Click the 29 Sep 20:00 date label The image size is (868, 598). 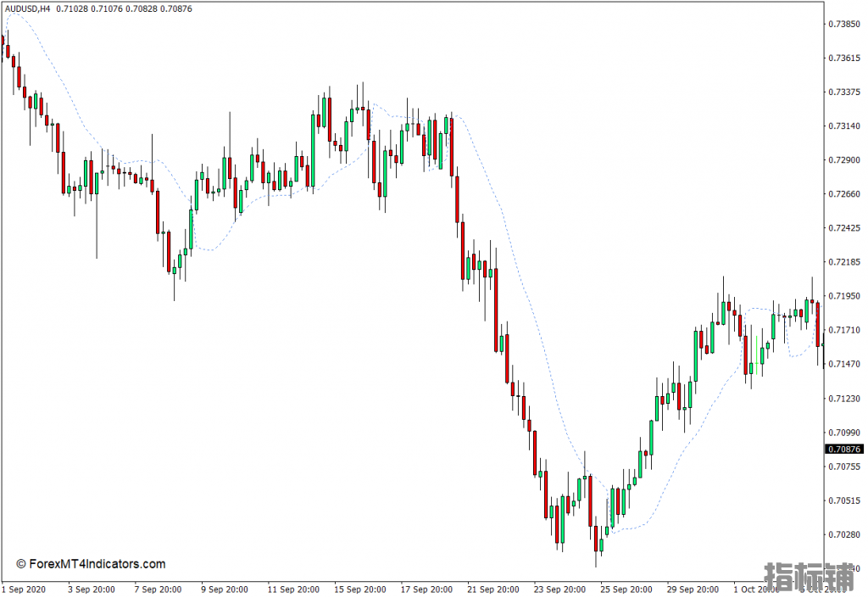click(693, 590)
